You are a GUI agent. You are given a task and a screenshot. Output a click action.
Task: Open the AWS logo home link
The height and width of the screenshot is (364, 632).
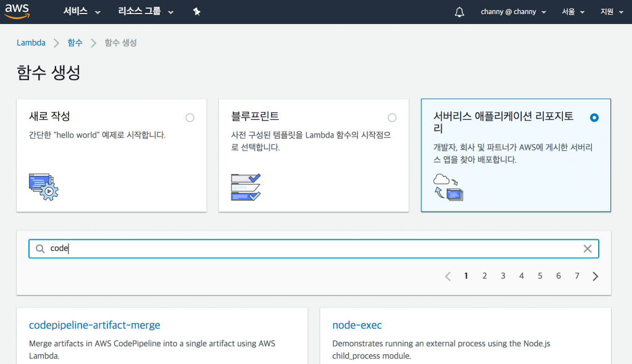(17, 11)
